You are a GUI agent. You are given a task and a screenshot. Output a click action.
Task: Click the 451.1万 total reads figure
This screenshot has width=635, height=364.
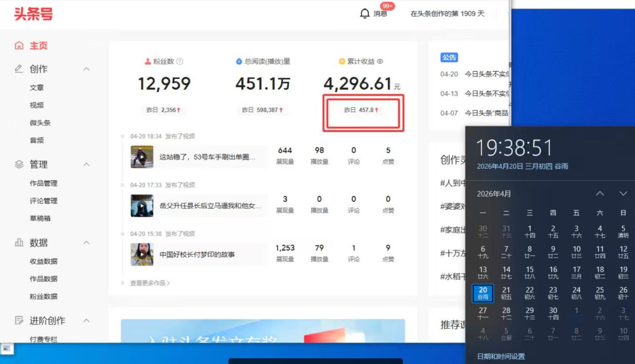pos(263,84)
